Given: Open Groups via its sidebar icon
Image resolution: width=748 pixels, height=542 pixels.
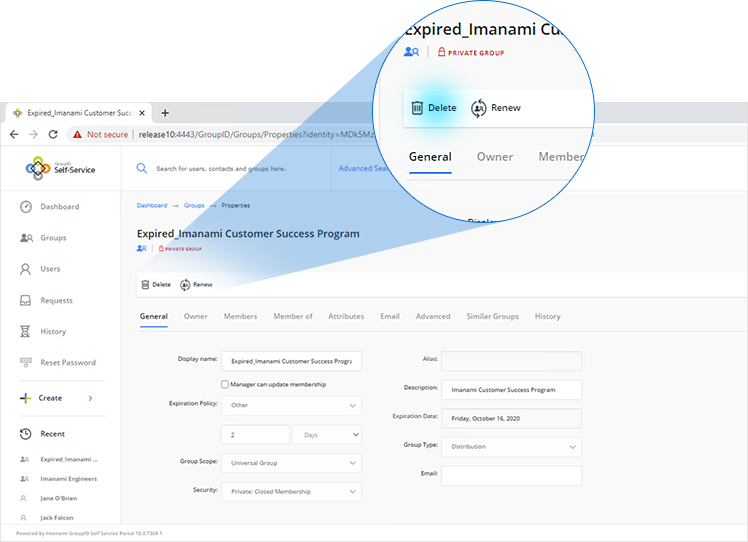Looking at the screenshot, I should pos(26,238).
